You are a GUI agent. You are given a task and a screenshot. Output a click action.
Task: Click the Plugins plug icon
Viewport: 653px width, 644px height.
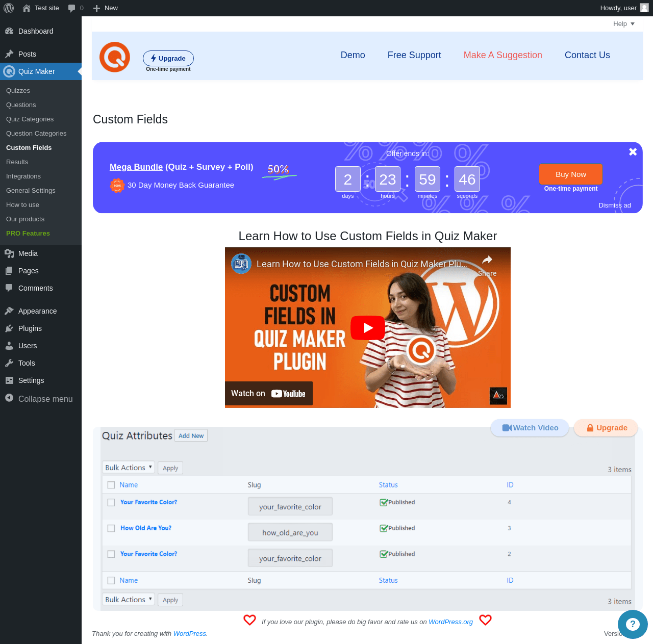pos(9,328)
